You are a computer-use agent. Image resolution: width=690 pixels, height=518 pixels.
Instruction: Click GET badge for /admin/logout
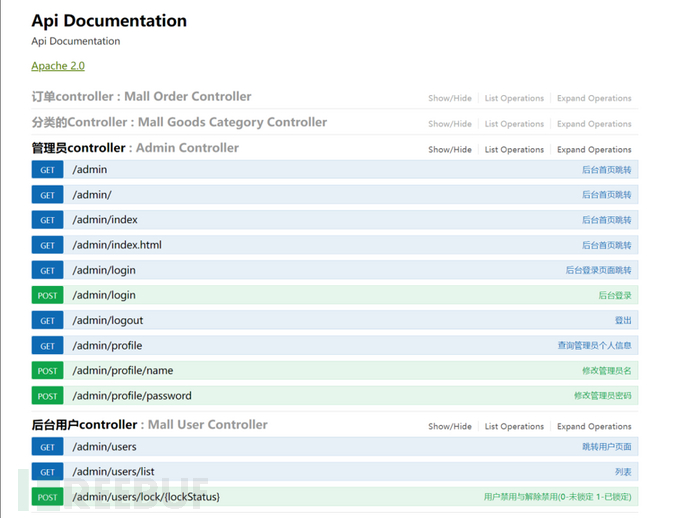(47, 321)
